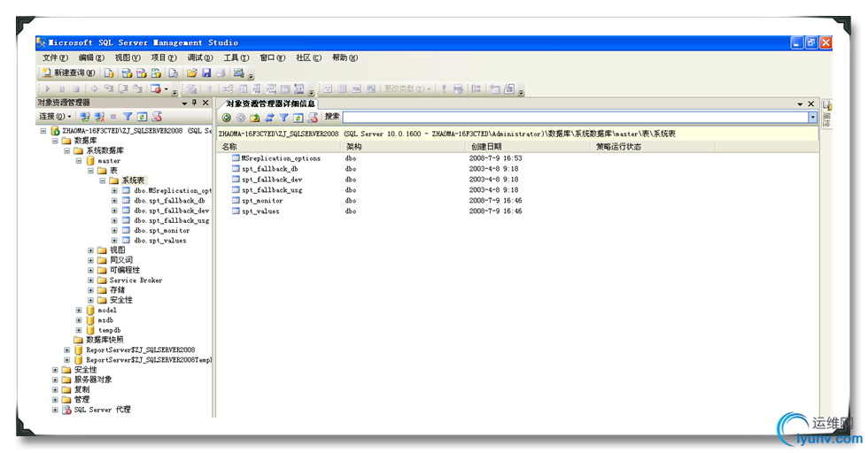Click the Filter funnel icon in Object Explorer toolbar
This screenshot has height=453, width=868.
[128, 117]
